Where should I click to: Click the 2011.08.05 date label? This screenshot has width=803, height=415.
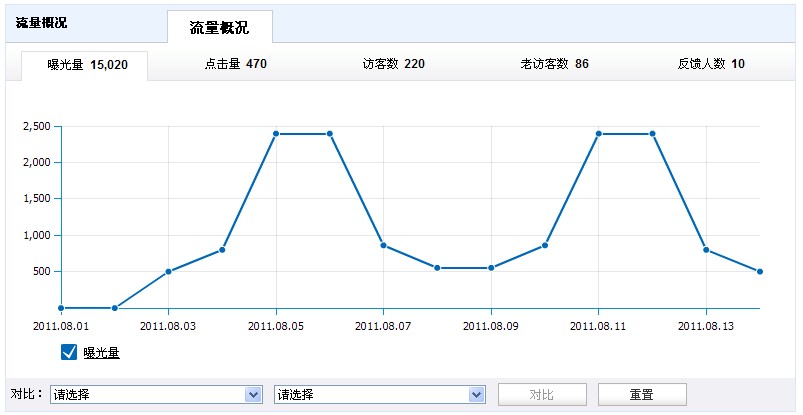point(276,326)
